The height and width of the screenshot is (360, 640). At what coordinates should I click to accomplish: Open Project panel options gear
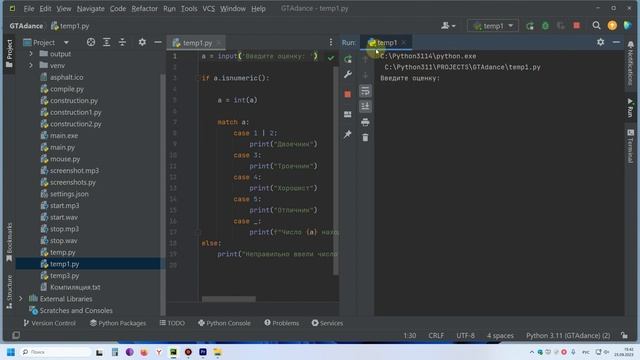[x=142, y=42]
